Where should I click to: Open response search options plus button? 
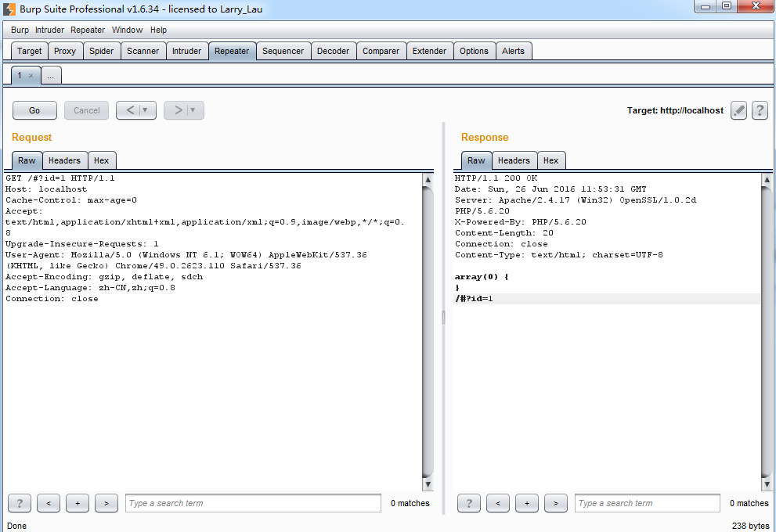pyautogui.click(x=526, y=503)
